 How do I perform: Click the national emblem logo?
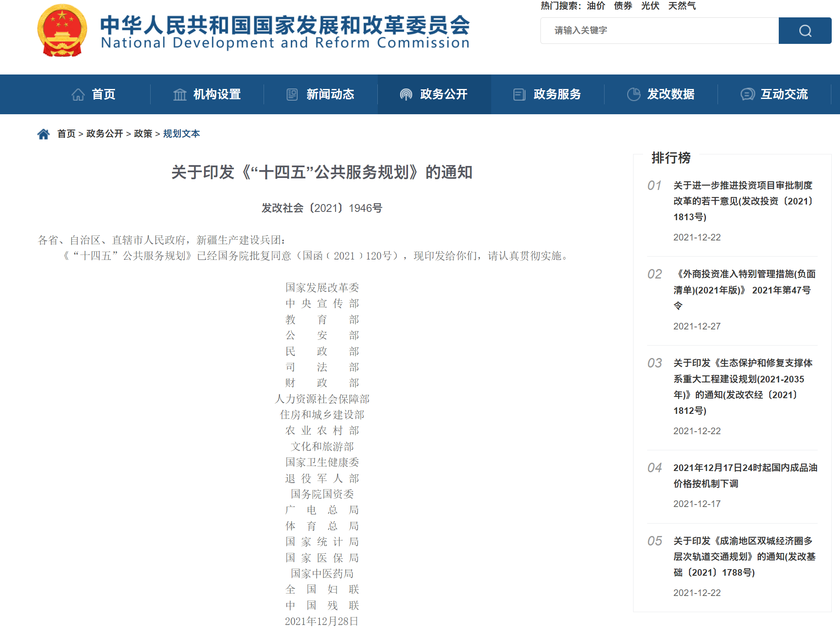click(62, 31)
